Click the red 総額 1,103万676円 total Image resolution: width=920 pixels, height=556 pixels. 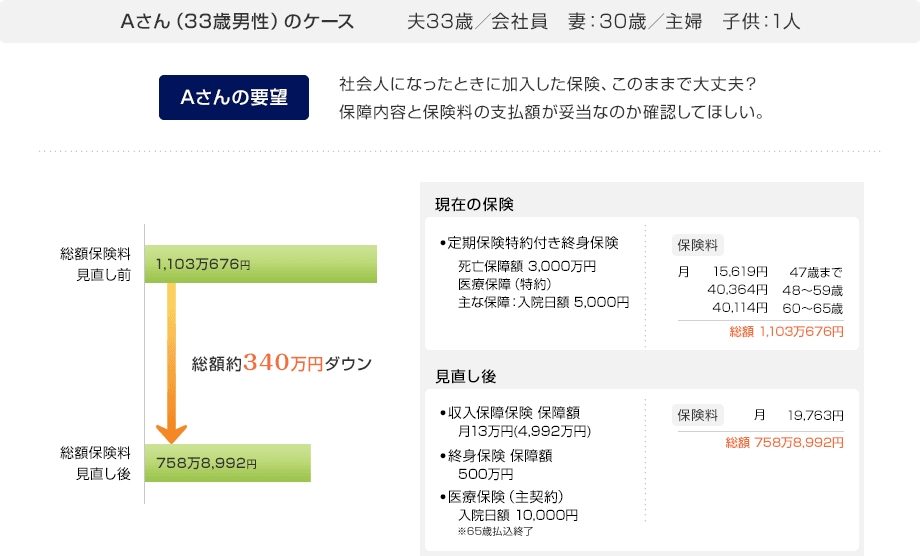pos(787,331)
